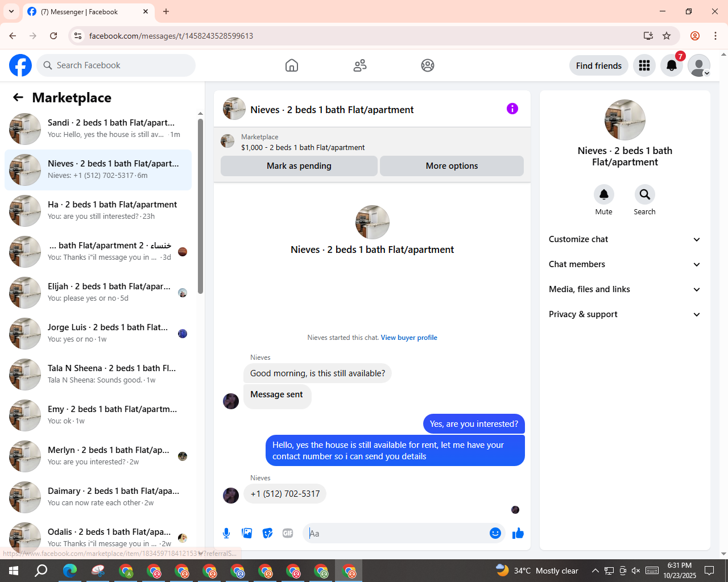Click the Facebook logo icon

20,65
